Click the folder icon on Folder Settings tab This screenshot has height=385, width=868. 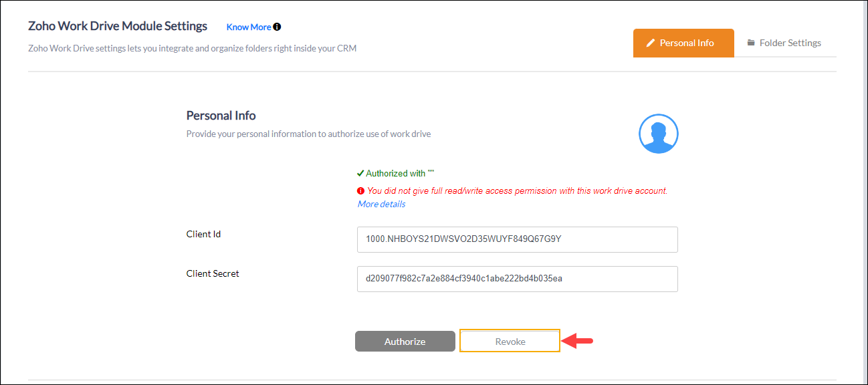(x=751, y=43)
